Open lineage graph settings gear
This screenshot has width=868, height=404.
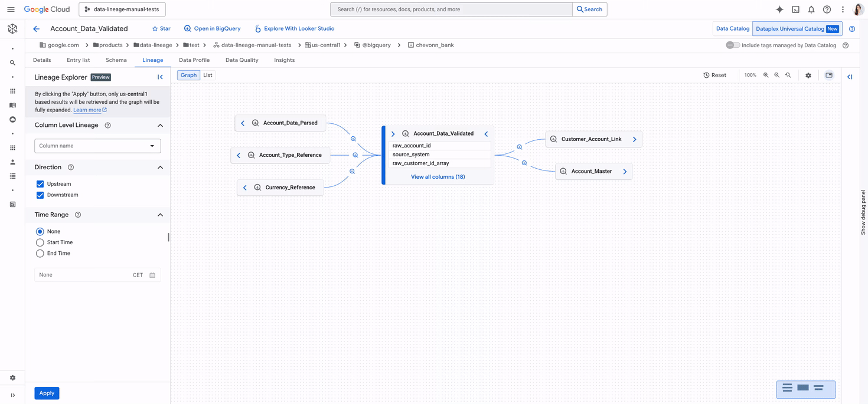(808, 75)
